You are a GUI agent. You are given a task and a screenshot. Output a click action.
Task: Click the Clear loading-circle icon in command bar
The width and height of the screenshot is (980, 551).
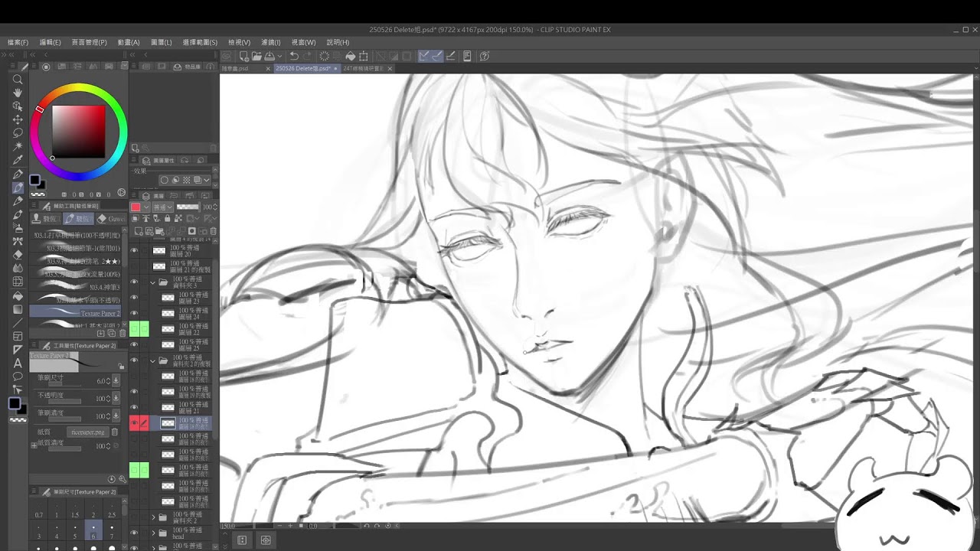tap(325, 56)
